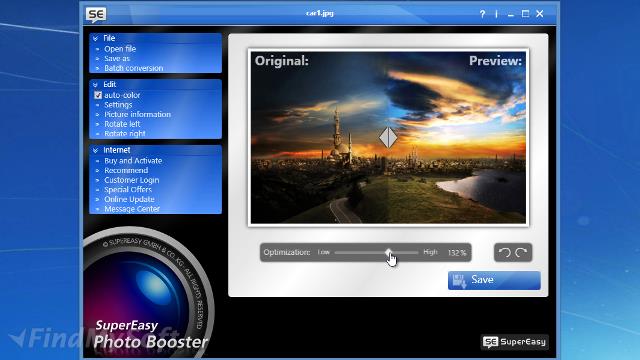
Task: Open Batch conversion
Action: click(x=133, y=68)
